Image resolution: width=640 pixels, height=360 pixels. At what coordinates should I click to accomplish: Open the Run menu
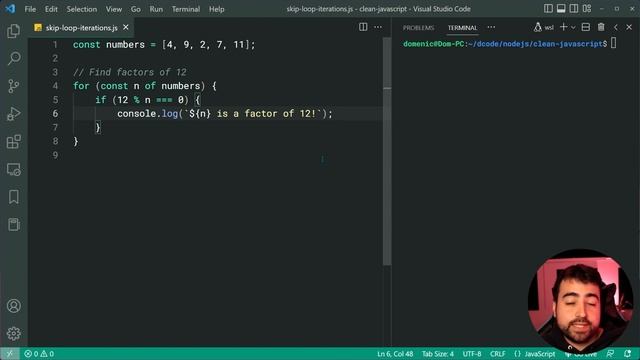[x=156, y=9]
